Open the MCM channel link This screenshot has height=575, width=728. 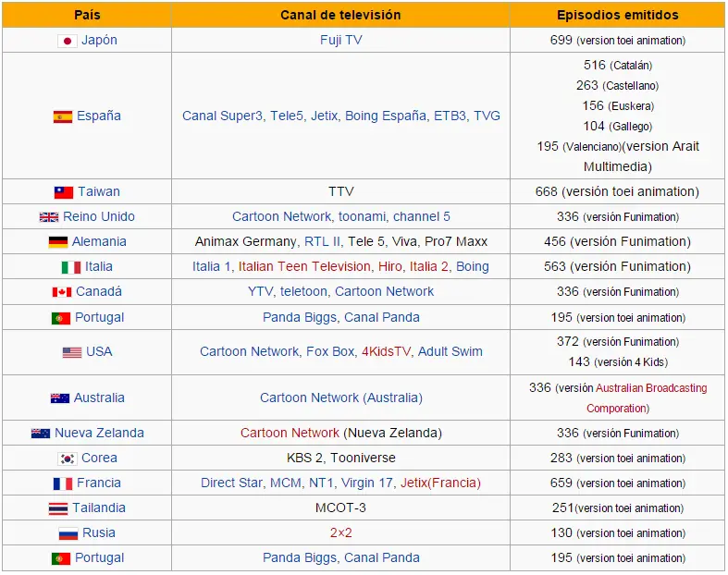[286, 483]
